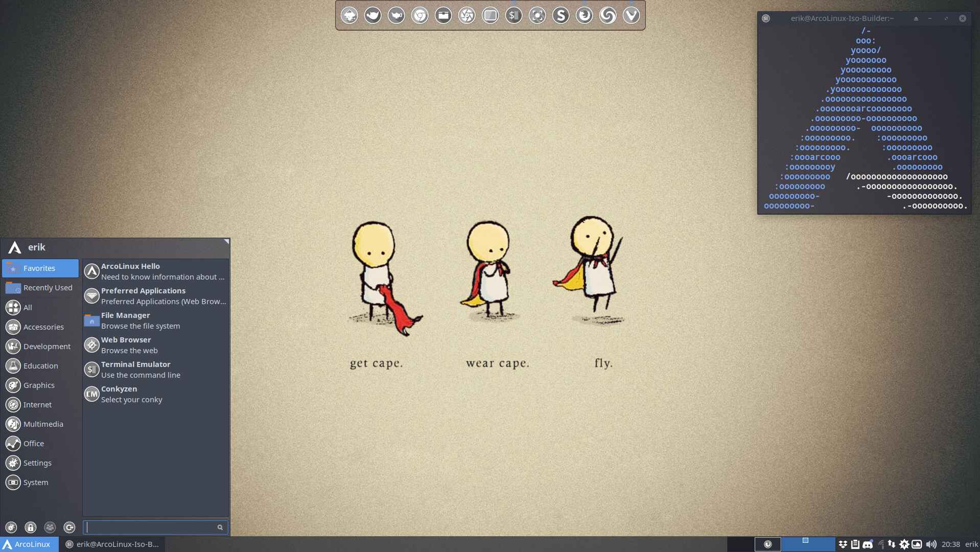Screen dimensions: 980x552
Task: Click the terminal shade (roll-up) arrow button
Action: 916,18
